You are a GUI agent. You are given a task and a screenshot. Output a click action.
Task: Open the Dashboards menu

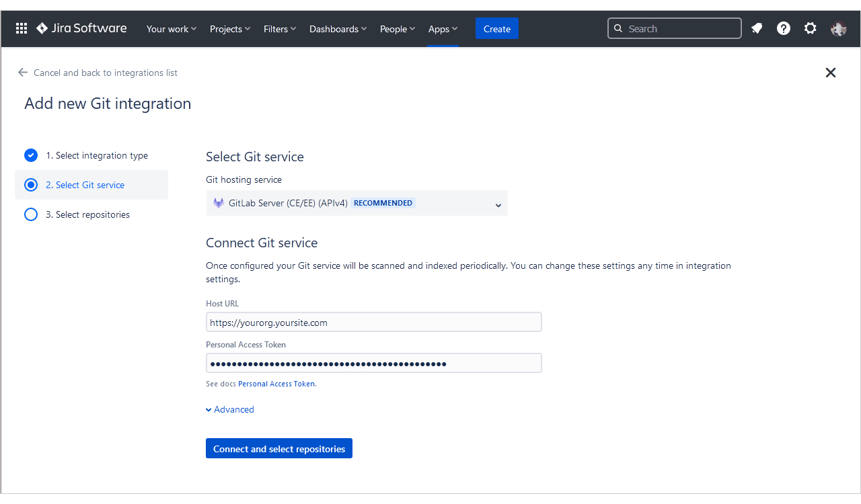click(337, 28)
